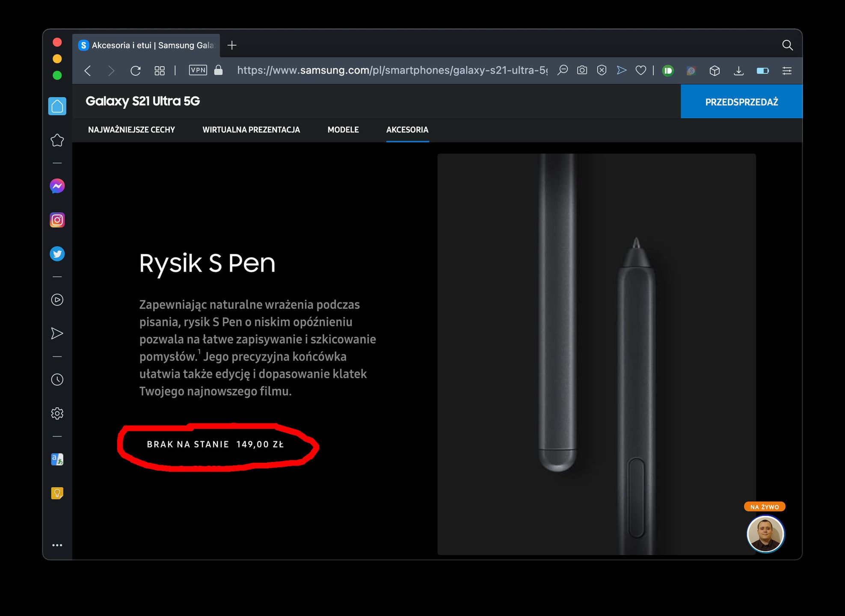Select Wirtualna Prezentacja tab
The image size is (845, 616).
click(251, 130)
